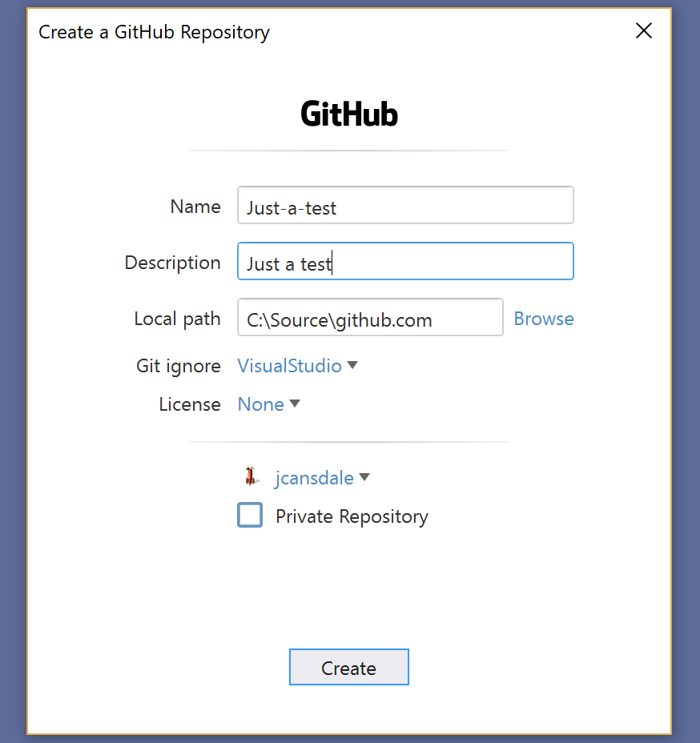Click the Private Repository label
The image size is (700, 743).
pos(352,516)
